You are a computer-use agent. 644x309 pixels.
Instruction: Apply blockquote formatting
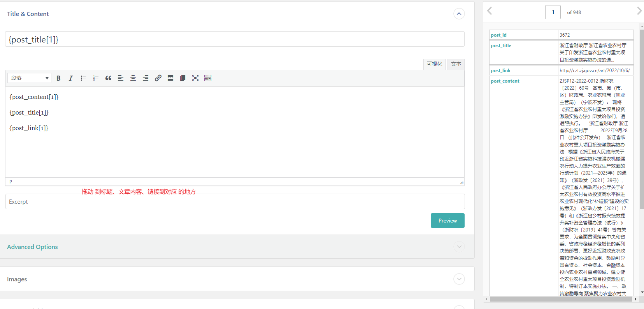[x=108, y=78]
